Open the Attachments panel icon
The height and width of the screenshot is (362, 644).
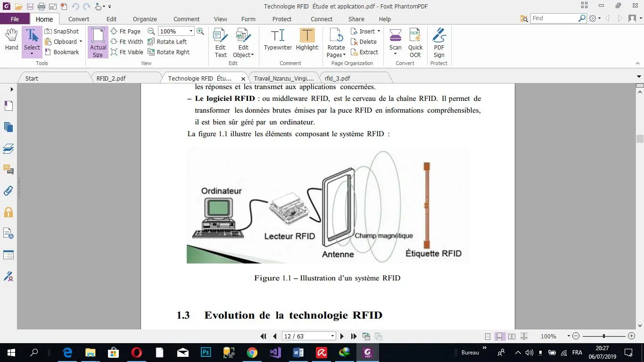8,191
